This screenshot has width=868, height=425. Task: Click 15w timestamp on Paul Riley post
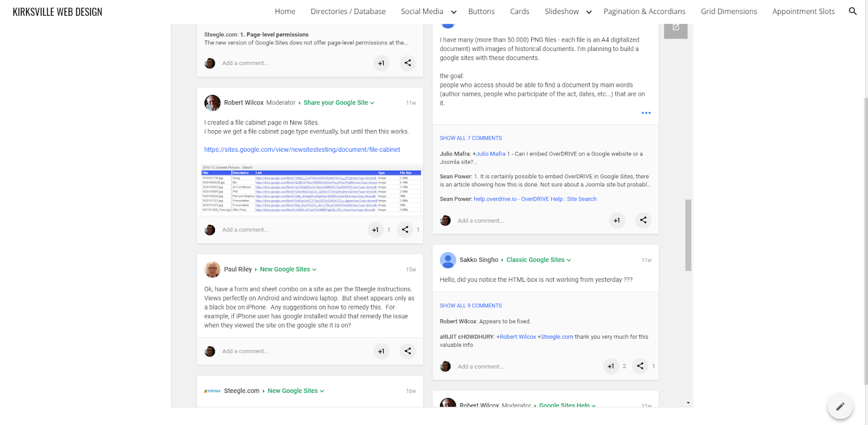411,269
